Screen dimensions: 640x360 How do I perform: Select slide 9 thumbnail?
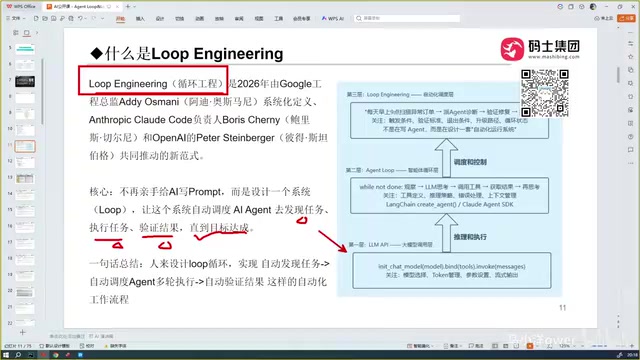(25, 114)
